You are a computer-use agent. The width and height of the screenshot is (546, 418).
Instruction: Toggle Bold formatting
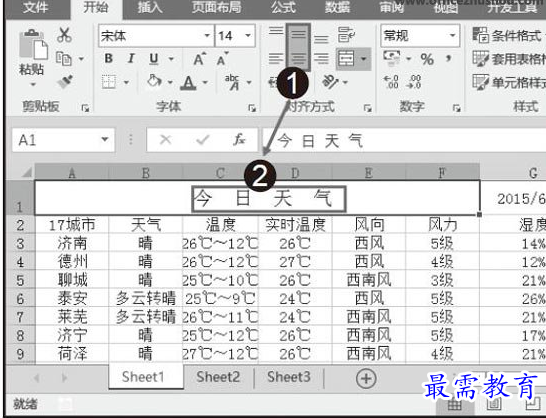point(109,59)
